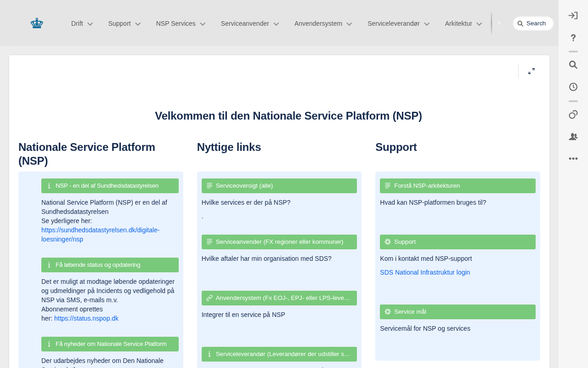Image resolution: width=588 pixels, height=368 pixels.
Task: Click the spaces icon in sidebar
Action: [x=573, y=115]
